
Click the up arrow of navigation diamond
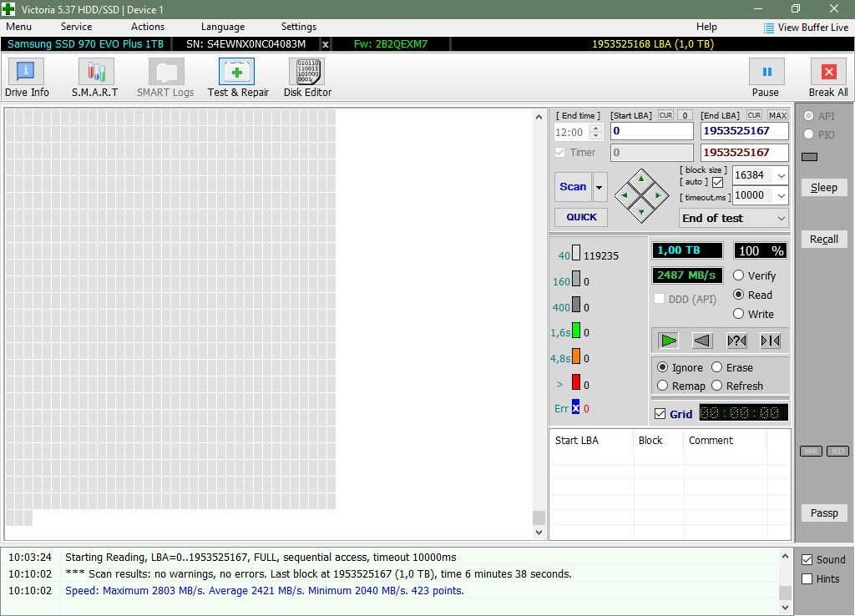coord(641,179)
